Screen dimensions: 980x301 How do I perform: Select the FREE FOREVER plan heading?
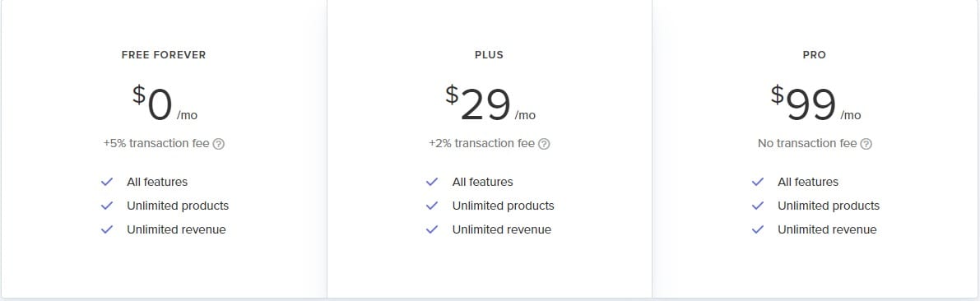coord(164,55)
